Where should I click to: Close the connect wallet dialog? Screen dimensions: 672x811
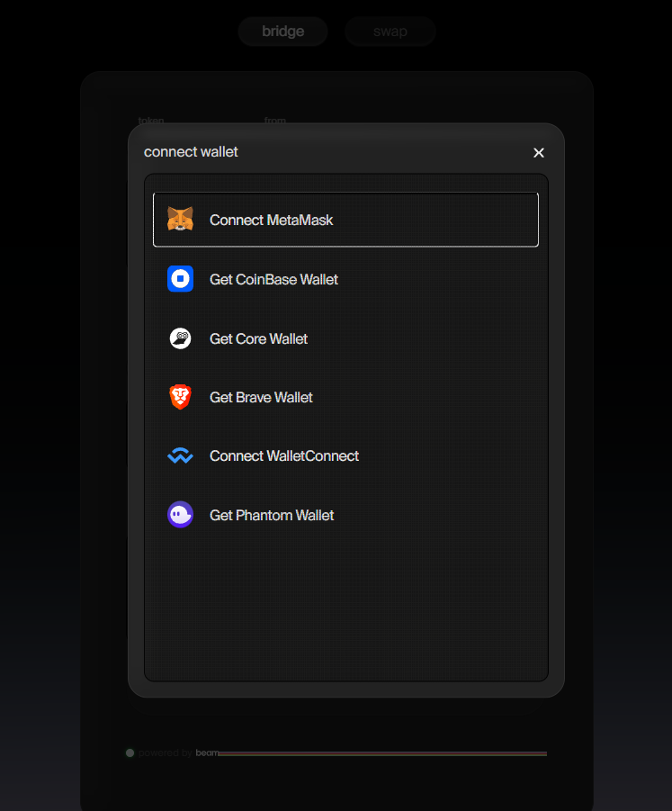point(539,153)
